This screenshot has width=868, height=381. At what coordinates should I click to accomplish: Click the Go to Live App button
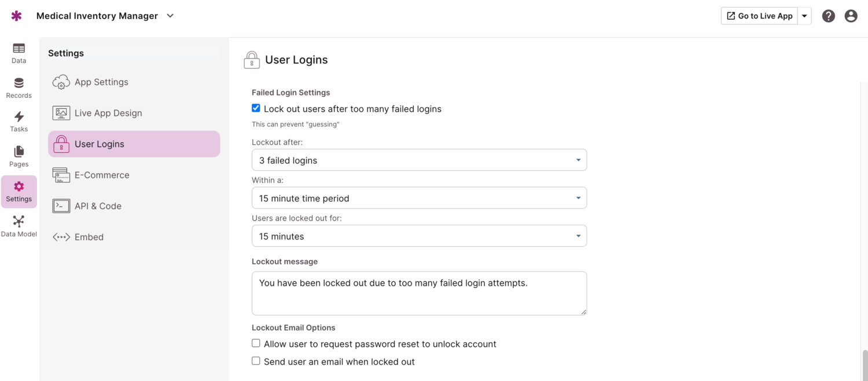pyautogui.click(x=759, y=16)
